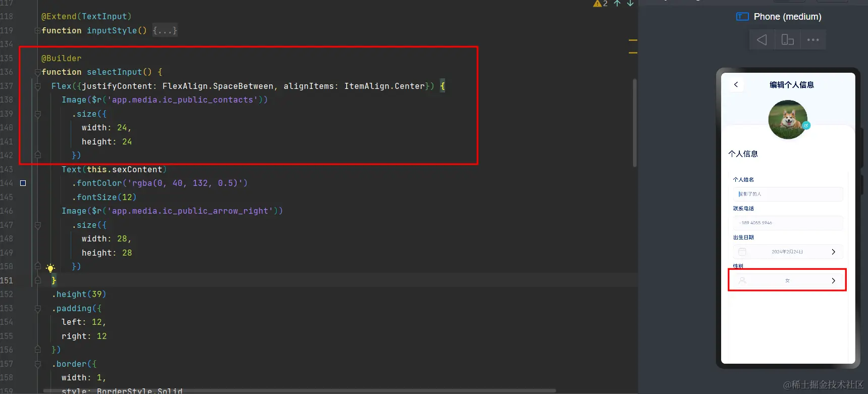Click line number 151 in gutter
Image resolution: width=868 pixels, height=394 pixels.
[7, 280]
